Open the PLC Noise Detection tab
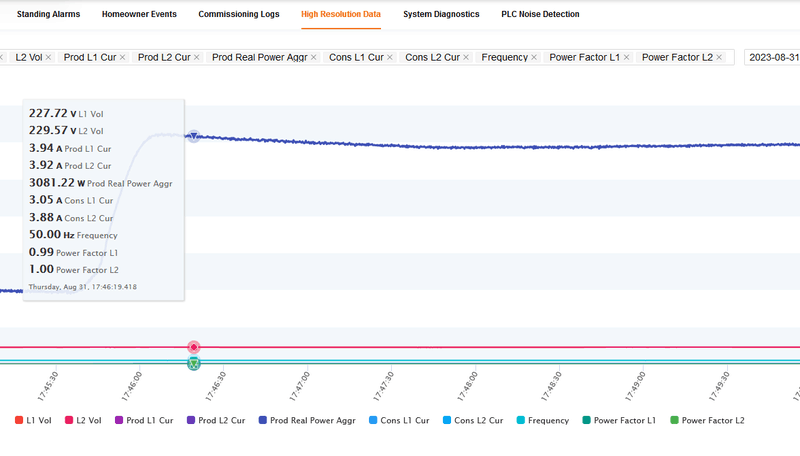The width and height of the screenshot is (800, 456). click(540, 14)
